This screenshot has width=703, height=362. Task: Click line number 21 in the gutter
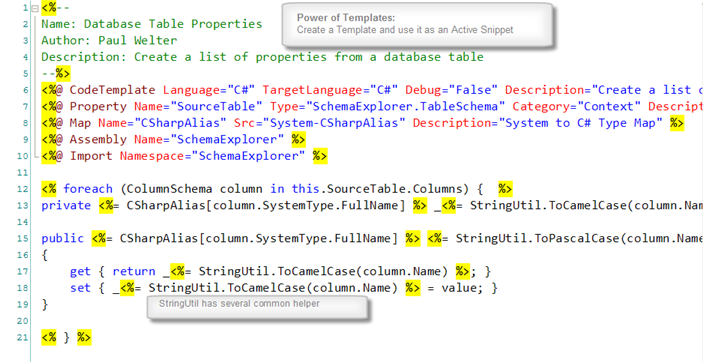(x=23, y=338)
